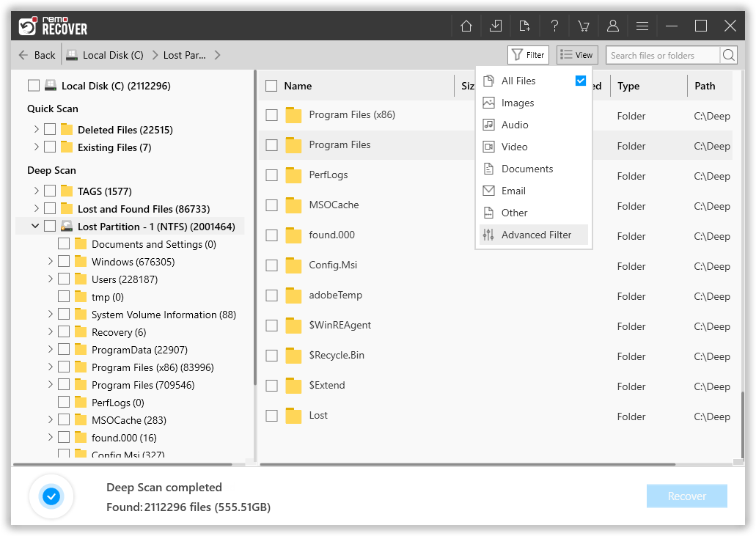Check the found.000 row checkbox in file list
Viewport: 756px width, 536px height.
272,235
